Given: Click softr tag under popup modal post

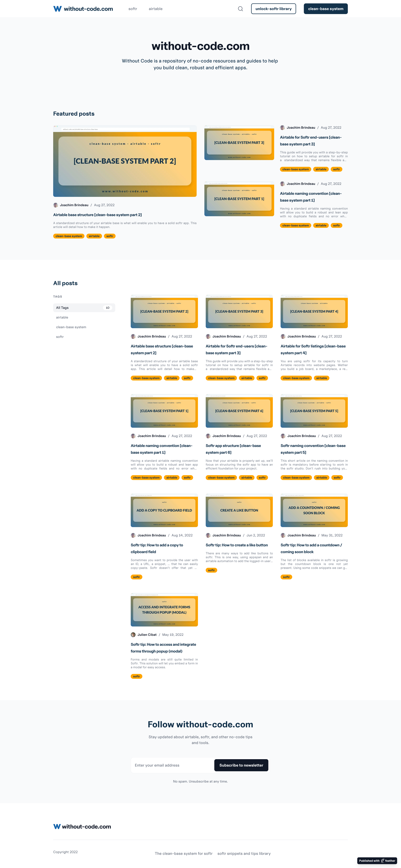Looking at the screenshot, I should 137,676.
